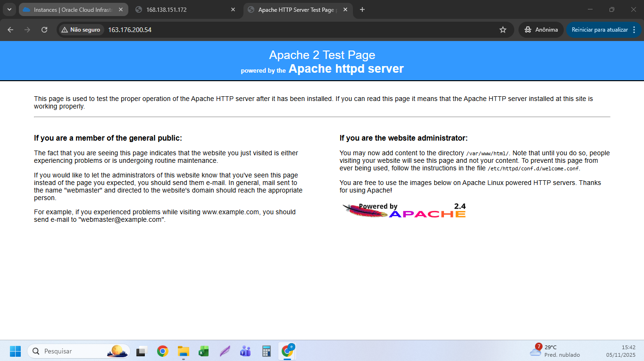Viewport: 644px width, 361px height.
Task: Click the 'Apache httpd server' banner text
Action: [x=346, y=69]
